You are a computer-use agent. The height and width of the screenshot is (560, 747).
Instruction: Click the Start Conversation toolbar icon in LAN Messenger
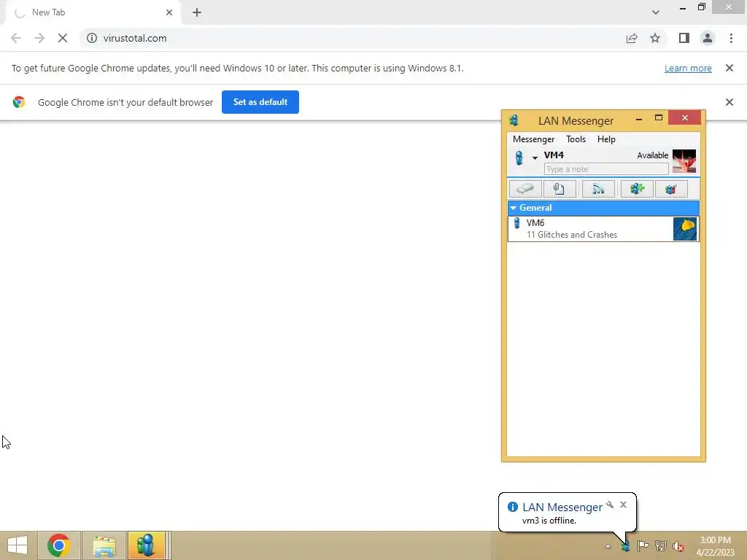[x=525, y=189]
